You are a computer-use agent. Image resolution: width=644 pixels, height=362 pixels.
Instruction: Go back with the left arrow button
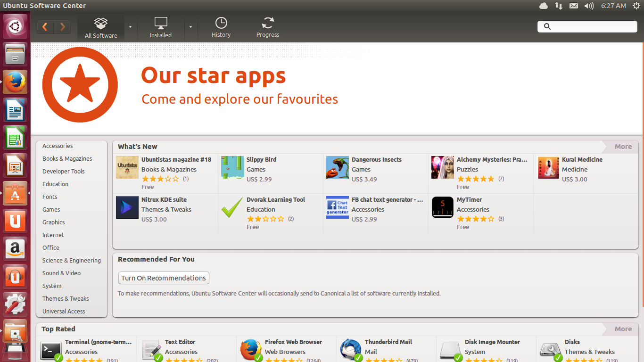point(45,27)
